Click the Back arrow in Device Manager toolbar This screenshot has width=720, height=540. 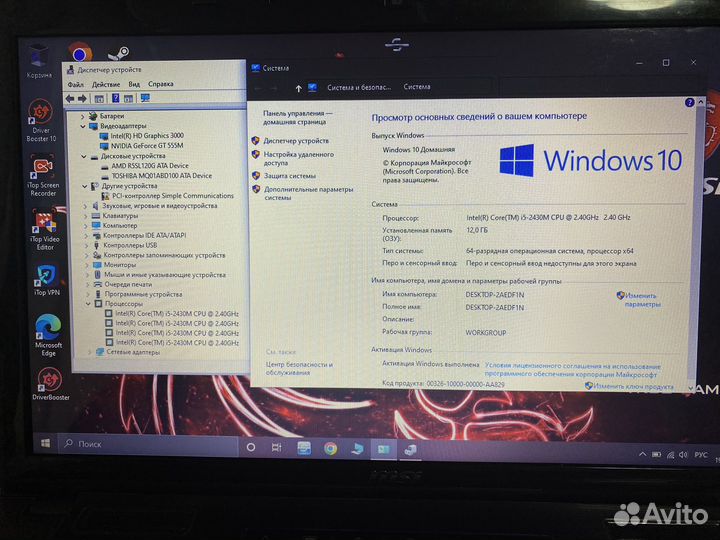[x=70, y=98]
